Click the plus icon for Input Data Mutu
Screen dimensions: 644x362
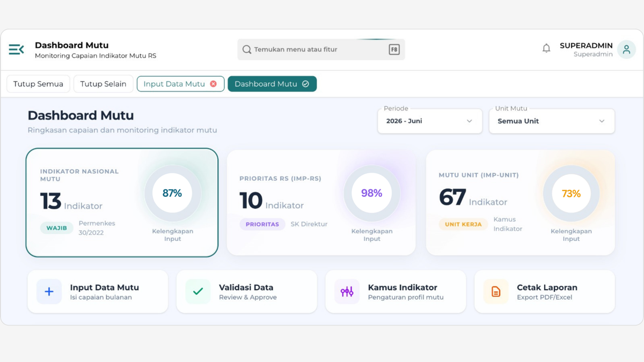pyautogui.click(x=49, y=292)
